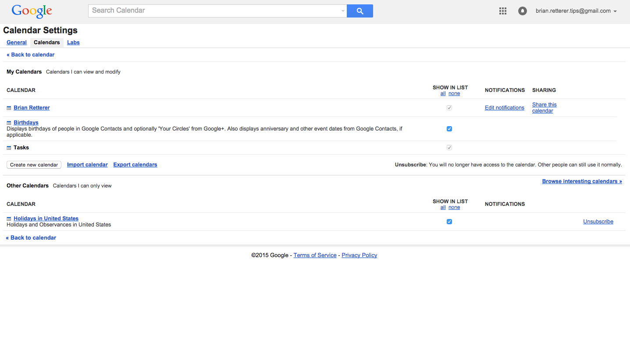Click Share this calendar link
The width and height of the screenshot is (630, 364).
(545, 108)
